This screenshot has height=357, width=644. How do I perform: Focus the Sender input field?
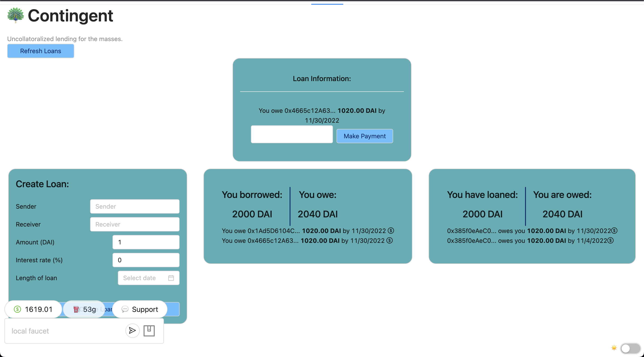[x=135, y=206]
